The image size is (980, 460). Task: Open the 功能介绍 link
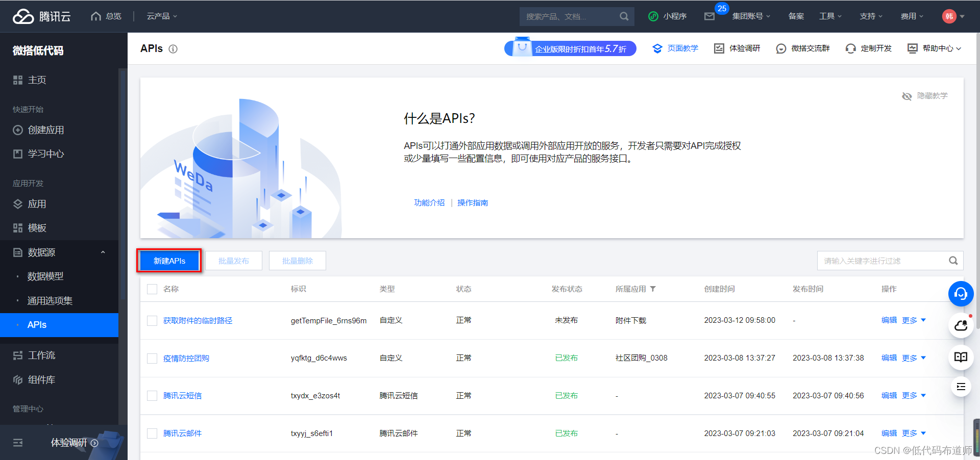(x=429, y=203)
